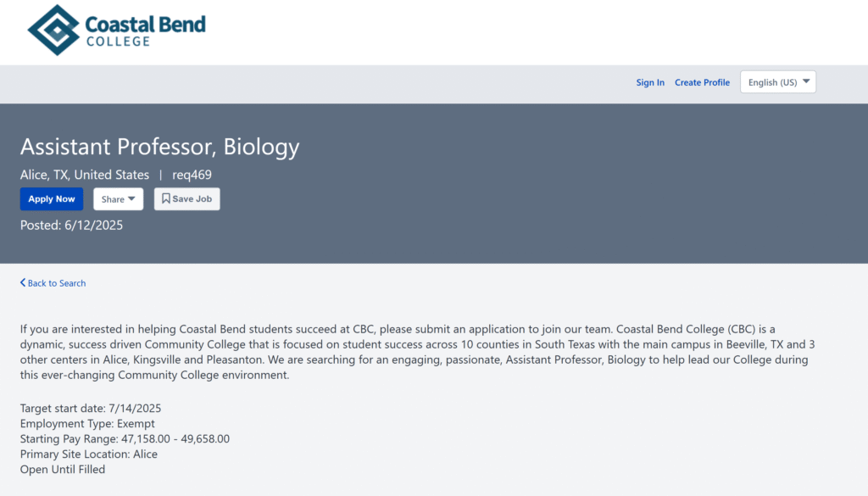The width and height of the screenshot is (868, 496).
Task: Go to Create Profile
Action: [x=702, y=82]
